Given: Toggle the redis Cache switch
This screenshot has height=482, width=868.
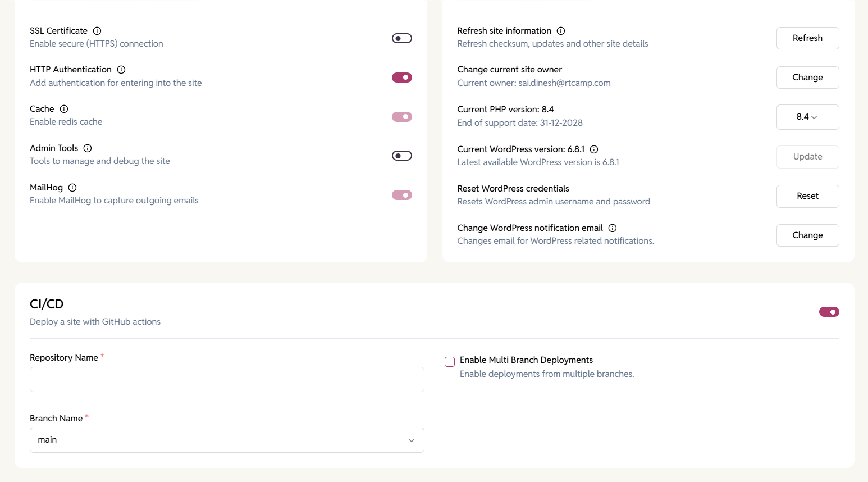Looking at the screenshot, I should pos(402,117).
